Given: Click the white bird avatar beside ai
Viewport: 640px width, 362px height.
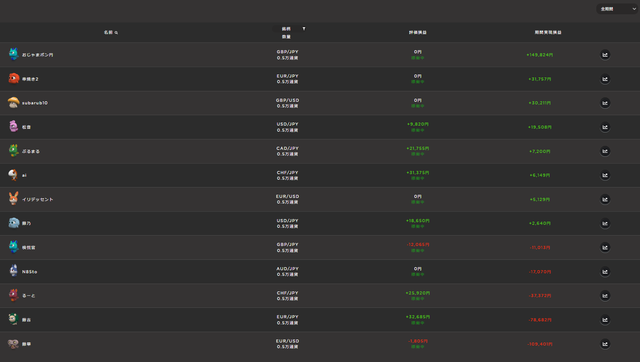Looking at the screenshot, I should 13,175.
